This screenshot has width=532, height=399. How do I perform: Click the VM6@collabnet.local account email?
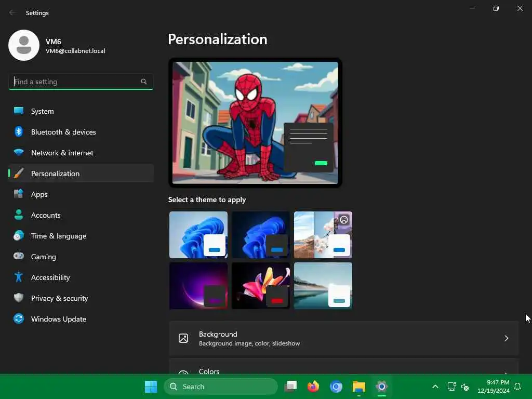(75, 51)
